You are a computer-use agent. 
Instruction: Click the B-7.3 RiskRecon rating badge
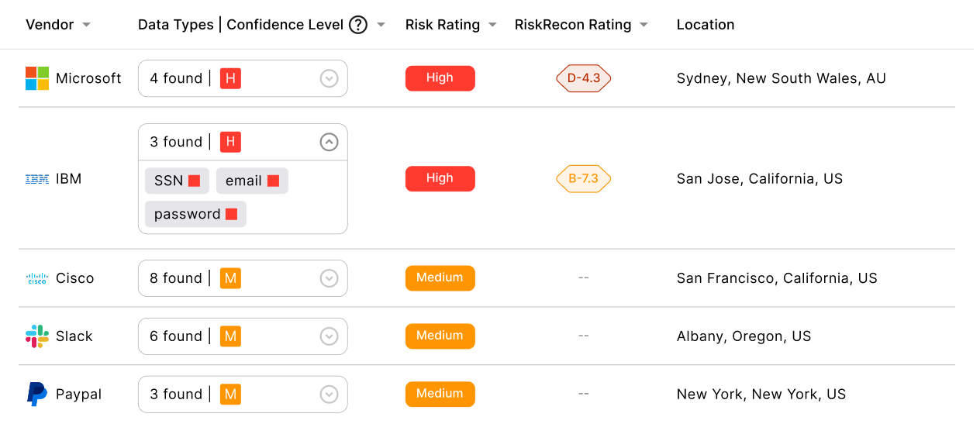584,179
